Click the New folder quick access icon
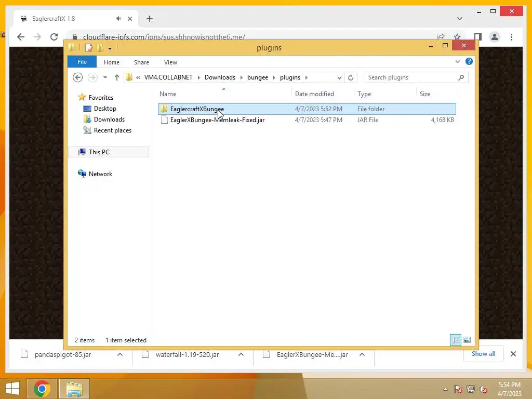Image resolution: width=532 pixels, height=399 pixels. [100, 48]
